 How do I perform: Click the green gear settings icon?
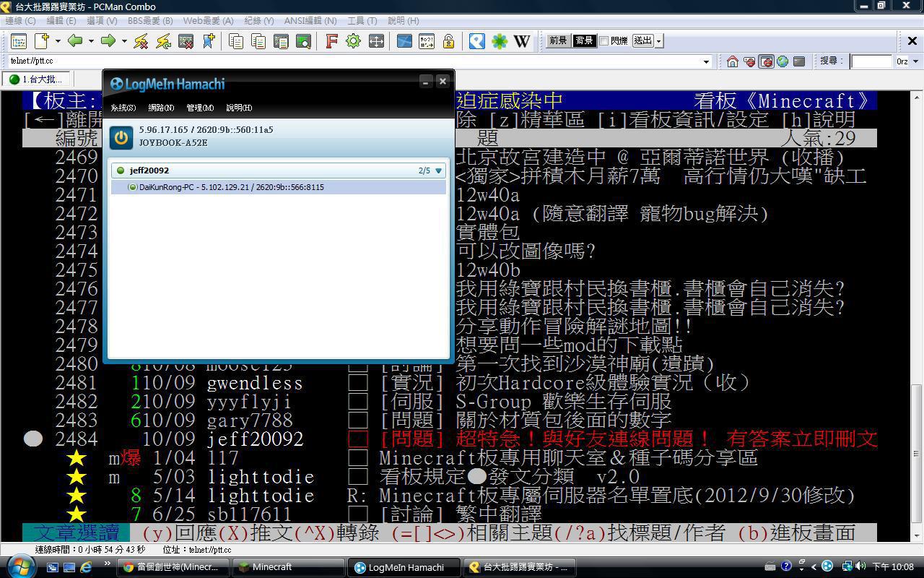click(x=353, y=41)
